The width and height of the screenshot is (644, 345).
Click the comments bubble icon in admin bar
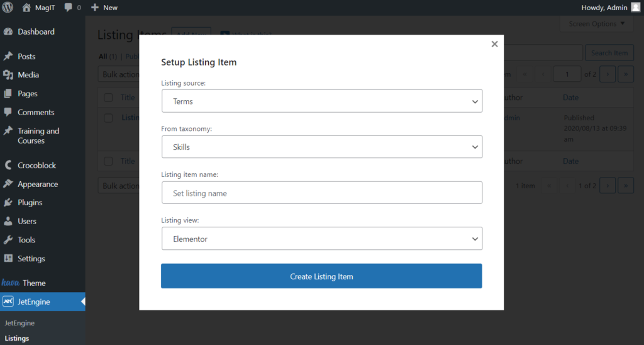(68, 8)
